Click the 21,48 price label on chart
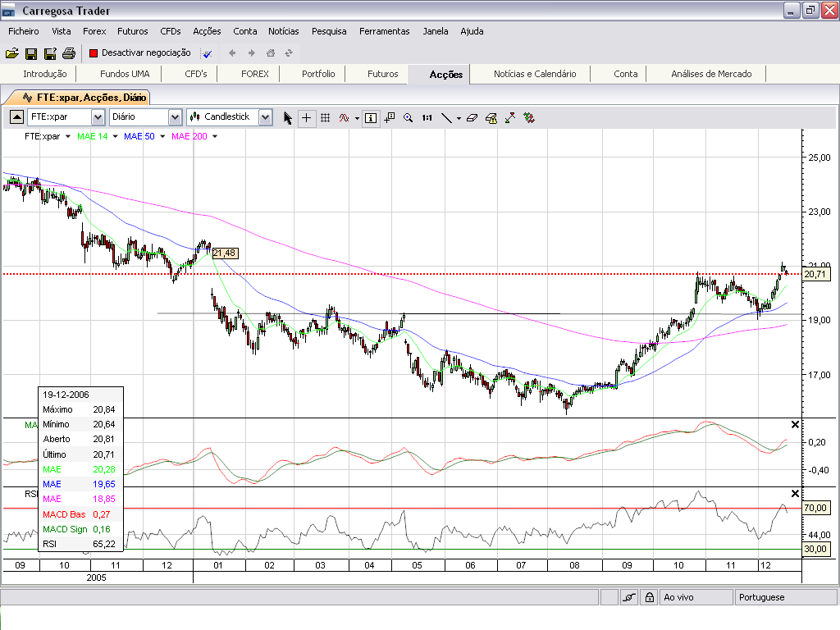Screen dimensions: 840x630 225,253
